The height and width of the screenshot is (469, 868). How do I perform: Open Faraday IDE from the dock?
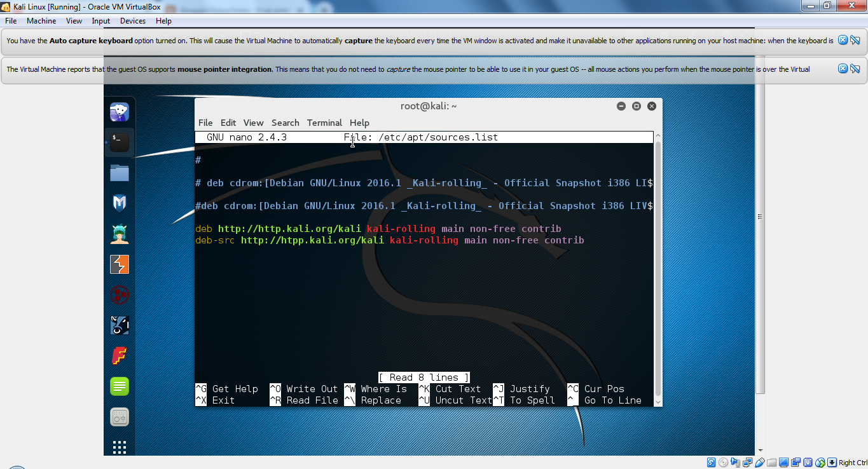point(119,355)
